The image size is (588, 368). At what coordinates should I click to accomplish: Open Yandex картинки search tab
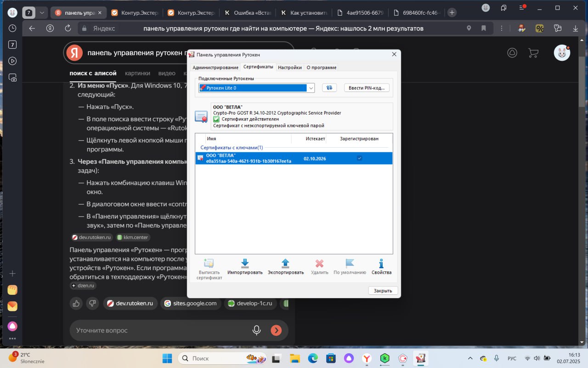[x=137, y=73]
